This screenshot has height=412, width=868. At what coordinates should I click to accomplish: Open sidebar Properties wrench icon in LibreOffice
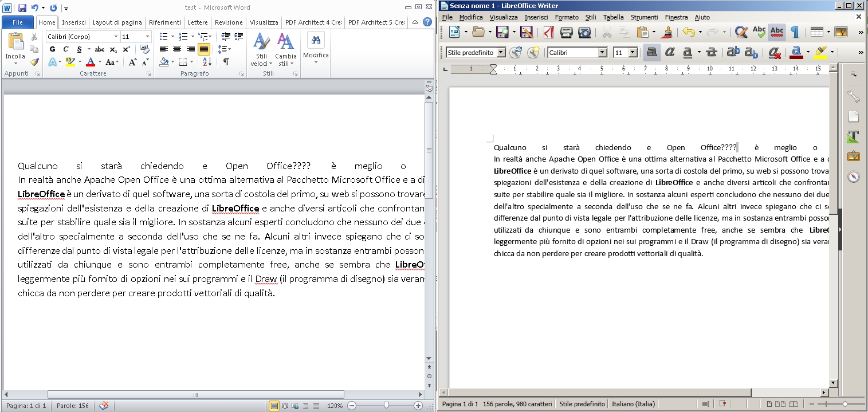854,96
